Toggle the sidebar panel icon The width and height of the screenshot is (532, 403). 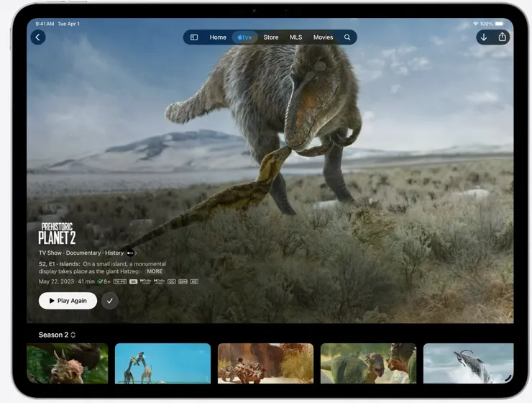194,37
